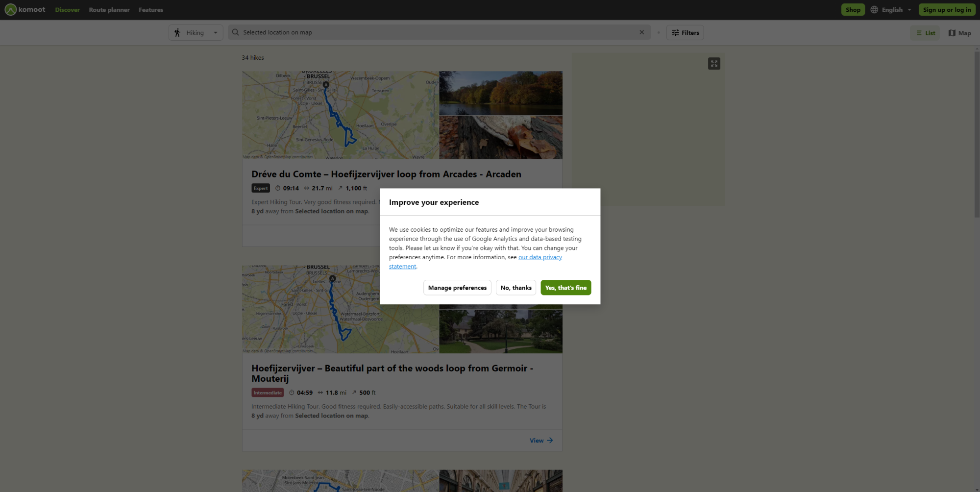Navigate to the Features menu item
The width and height of the screenshot is (980, 492).
point(151,9)
